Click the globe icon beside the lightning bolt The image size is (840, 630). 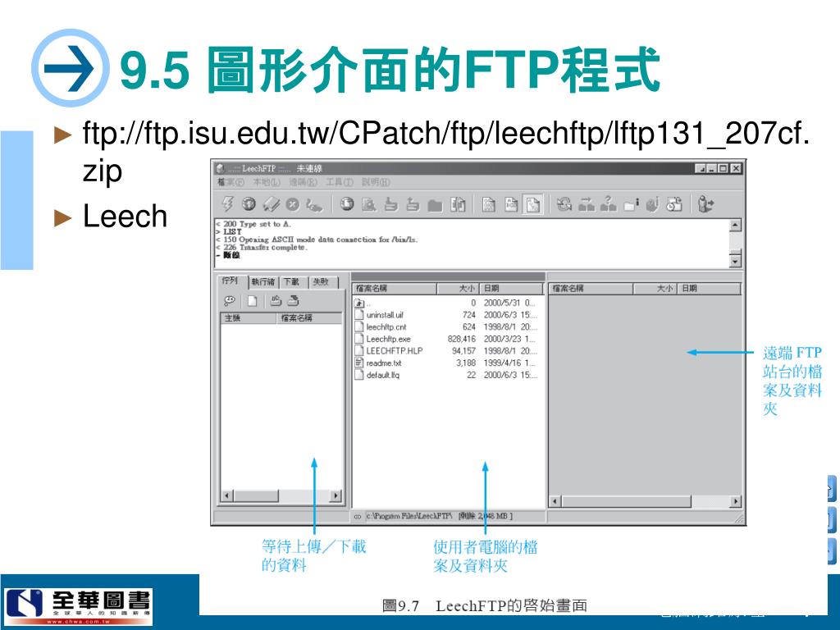(249, 204)
